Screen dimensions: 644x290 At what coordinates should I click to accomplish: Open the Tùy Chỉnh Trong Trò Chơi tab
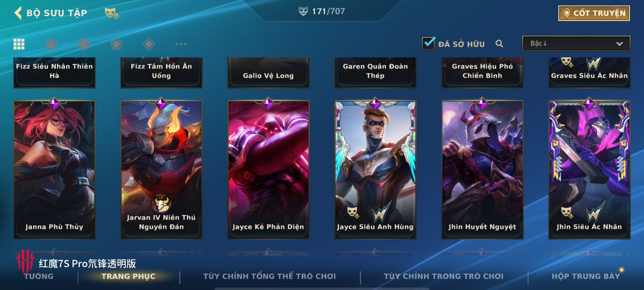coord(444,276)
